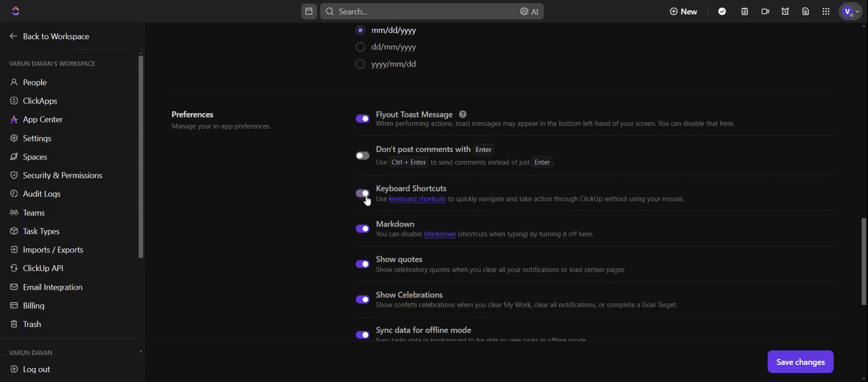This screenshot has height=382, width=868.
Task: Toggle Show quotes switch
Action: [x=363, y=264]
